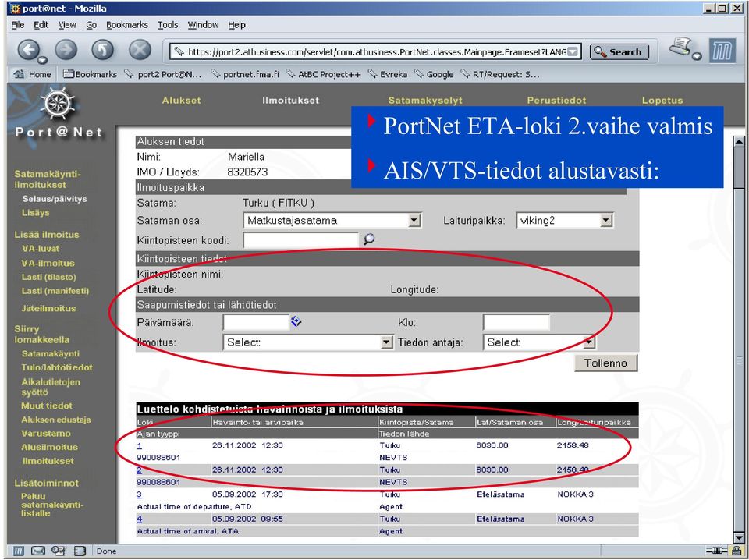Open the Mail component in status bar

(x=37, y=551)
